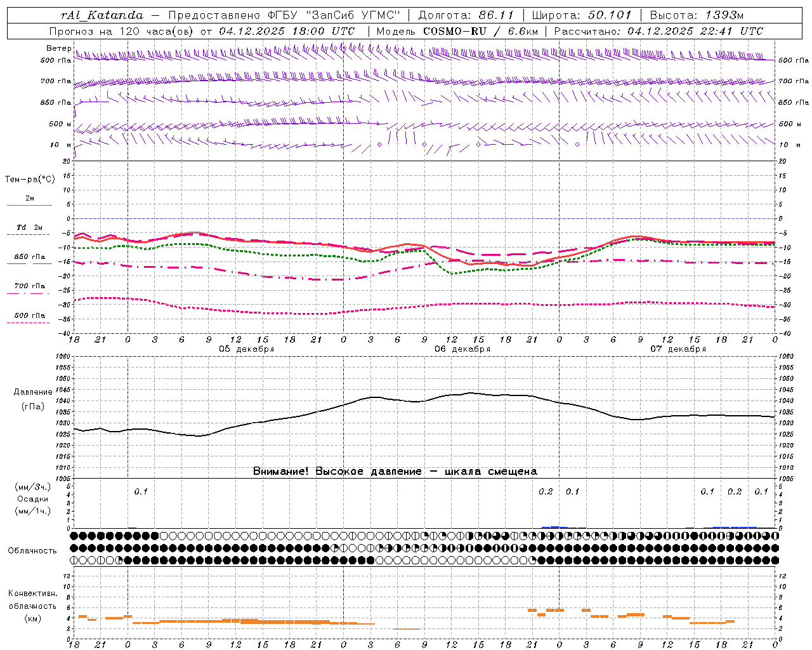
Task: Click the 1005 value on left pressure axis
Action: [x=63, y=479]
